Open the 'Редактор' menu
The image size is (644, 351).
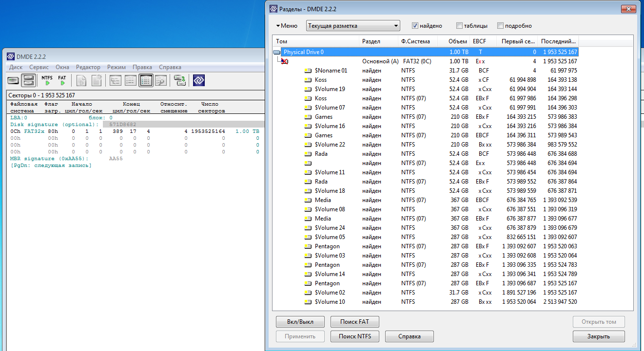coord(88,67)
